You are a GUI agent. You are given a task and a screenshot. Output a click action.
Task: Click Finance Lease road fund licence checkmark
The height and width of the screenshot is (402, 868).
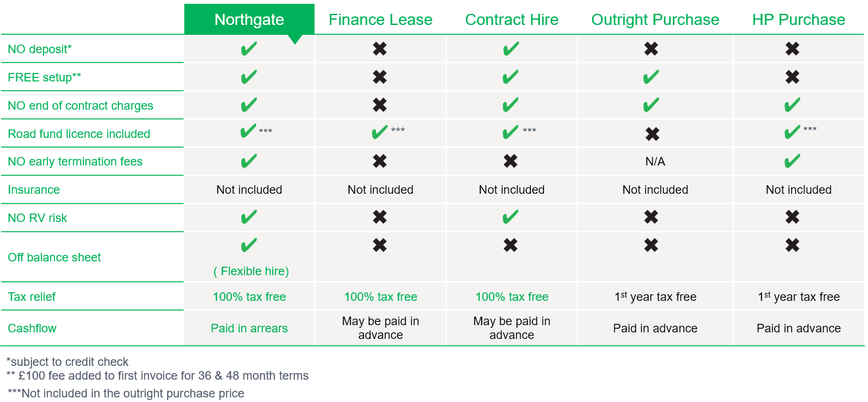(x=379, y=133)
